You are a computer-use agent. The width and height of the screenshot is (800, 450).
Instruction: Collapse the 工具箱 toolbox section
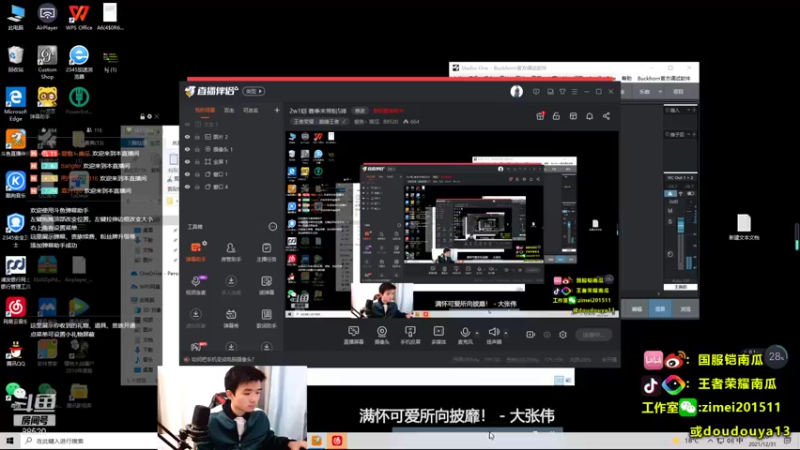tap(272, 227)
